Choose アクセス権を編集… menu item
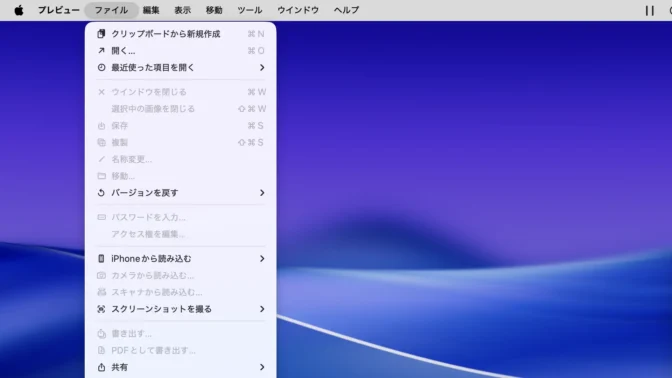672x378 pixels. point(180,234)
